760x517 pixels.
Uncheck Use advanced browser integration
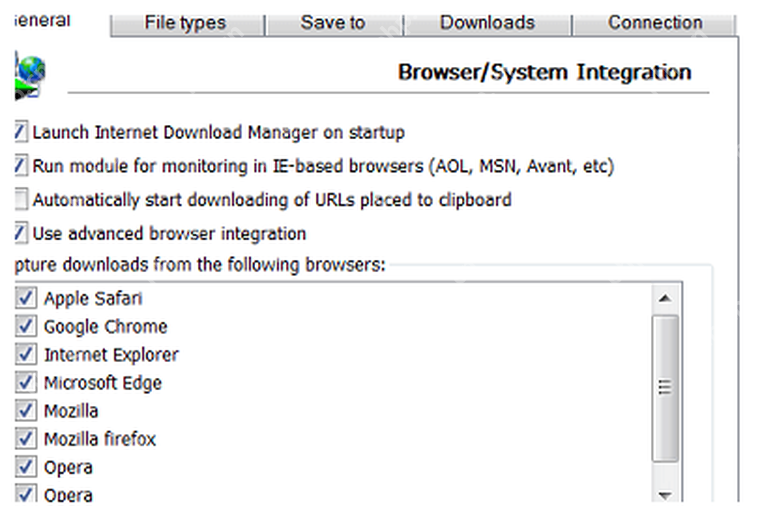(x=21, y=233)
